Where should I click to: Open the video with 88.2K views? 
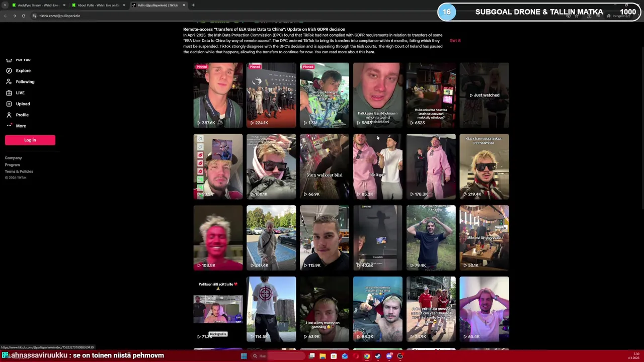pyautogui.click(x=378, y=309)
